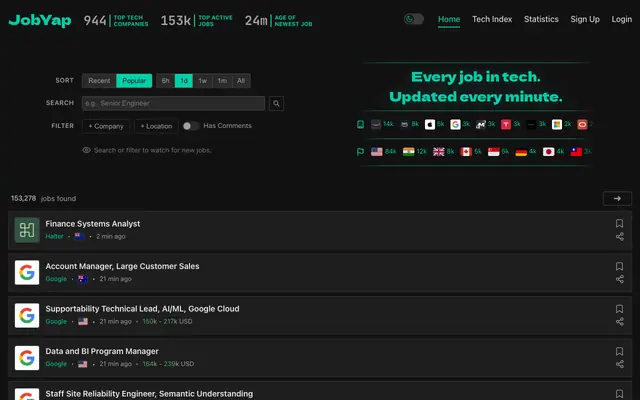Share Supportability Technical Lead job

pyautogui.click(x=620, y=322)
